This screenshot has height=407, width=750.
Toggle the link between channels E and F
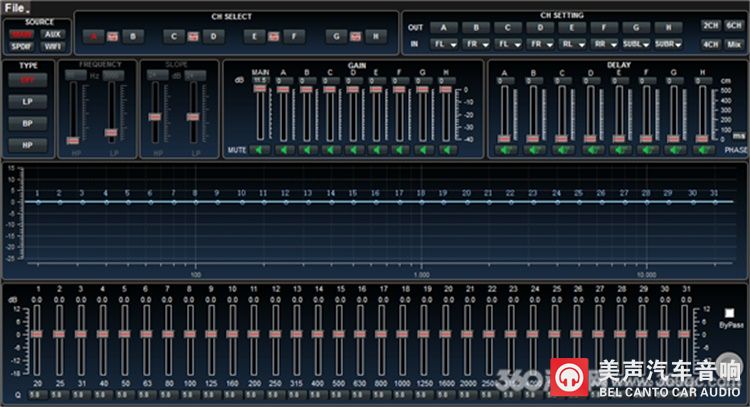[x=274, y=37]
